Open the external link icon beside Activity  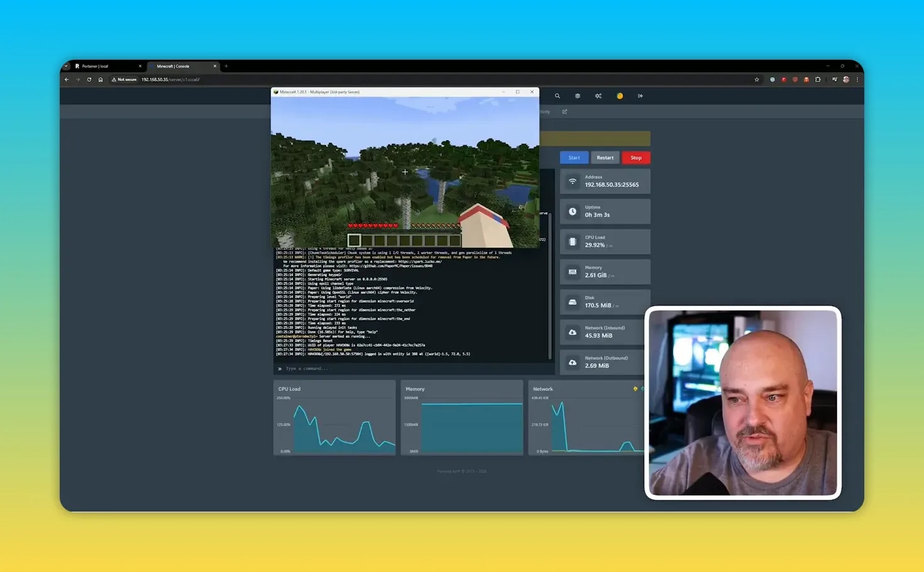pos(564,112)
